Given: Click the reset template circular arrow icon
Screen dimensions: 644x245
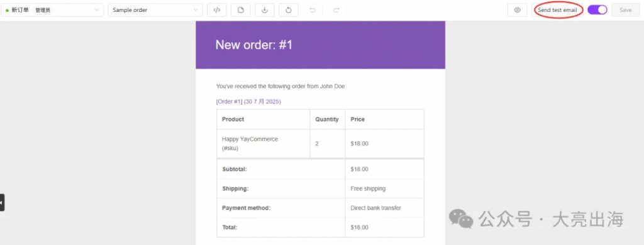Looking at the screenshot, I should tap(288, 10).
